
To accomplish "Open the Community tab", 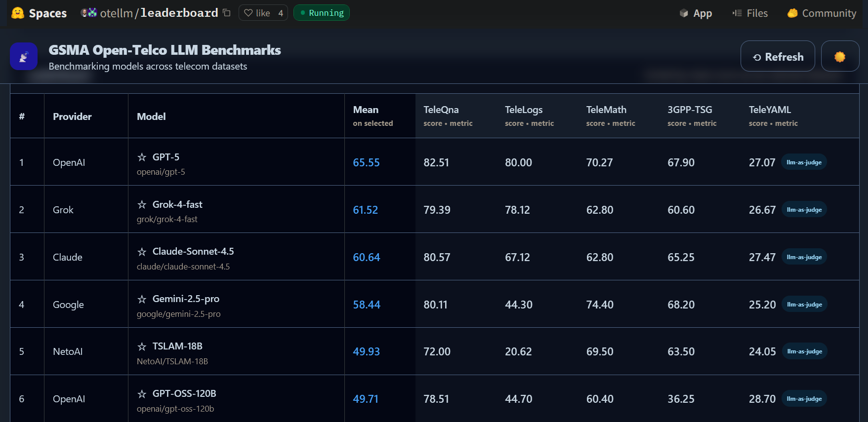I will 822,13.
